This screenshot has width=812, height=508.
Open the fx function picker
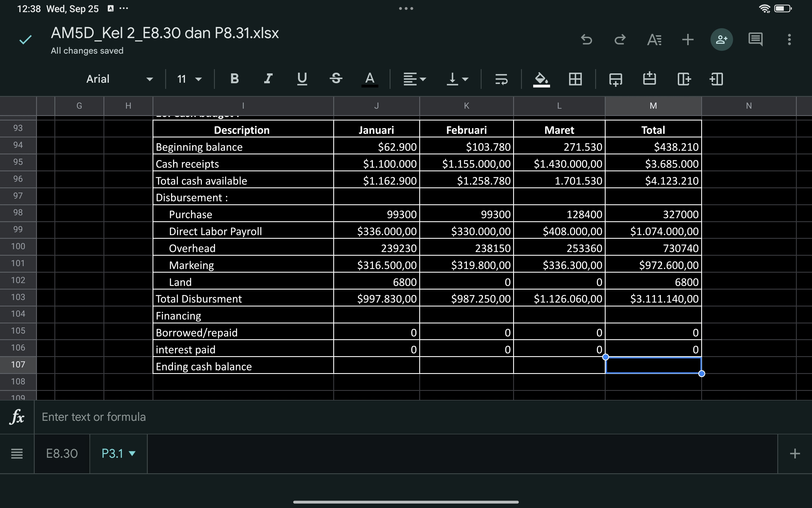pyautogui.click(x=17, y=417)
